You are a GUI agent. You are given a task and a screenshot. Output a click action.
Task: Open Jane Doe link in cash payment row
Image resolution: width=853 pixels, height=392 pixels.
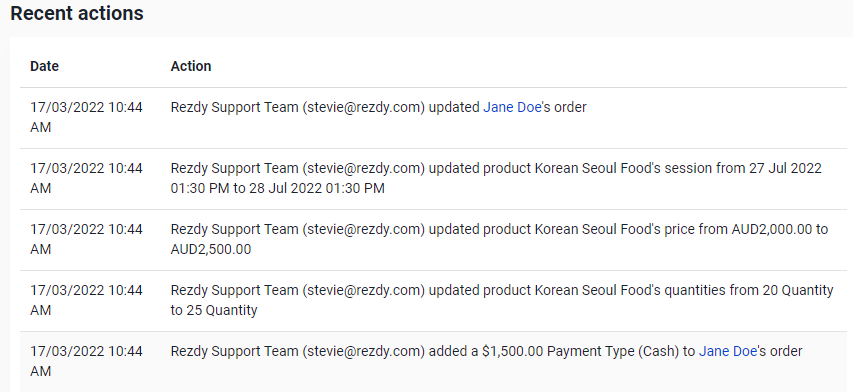coord(728,352)
